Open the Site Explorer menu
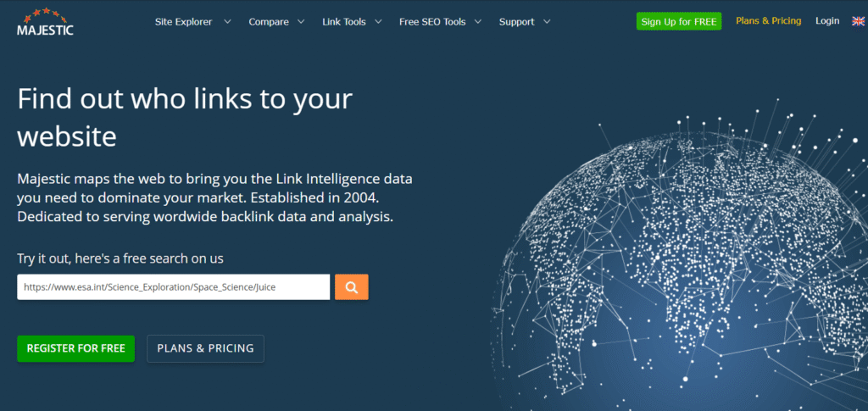Image resolution: width=868 pixels, height=411 pixels. [x=183, y=22]
